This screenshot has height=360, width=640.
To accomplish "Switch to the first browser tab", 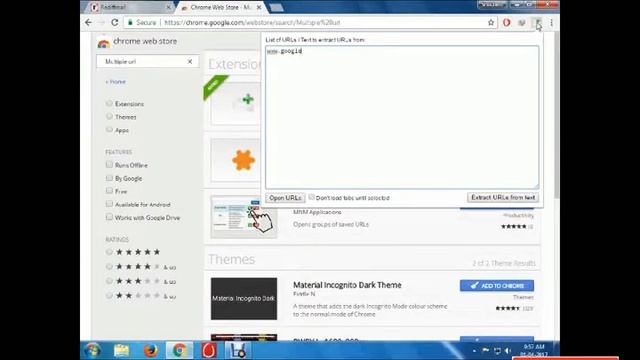I will (129, 7).
